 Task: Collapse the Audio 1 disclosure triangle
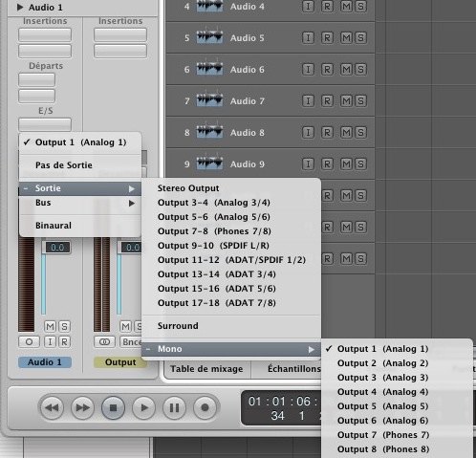(20, 7)
